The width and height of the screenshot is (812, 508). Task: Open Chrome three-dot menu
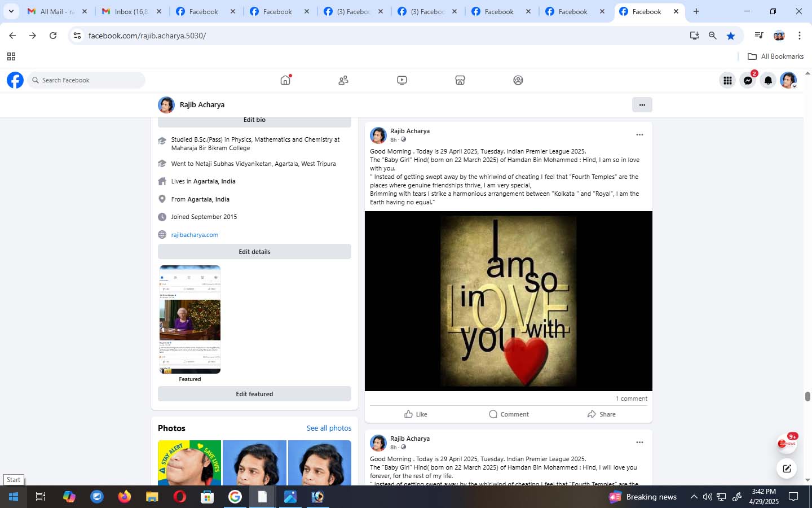800,36
